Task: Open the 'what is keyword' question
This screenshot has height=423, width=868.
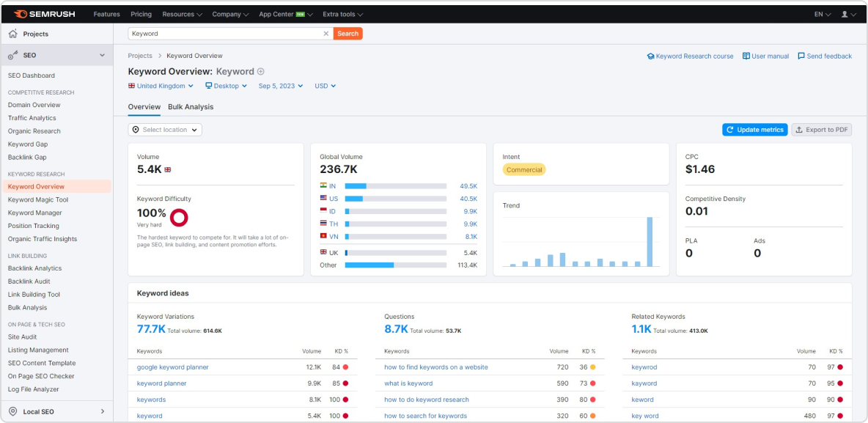Action: (408, 383)
